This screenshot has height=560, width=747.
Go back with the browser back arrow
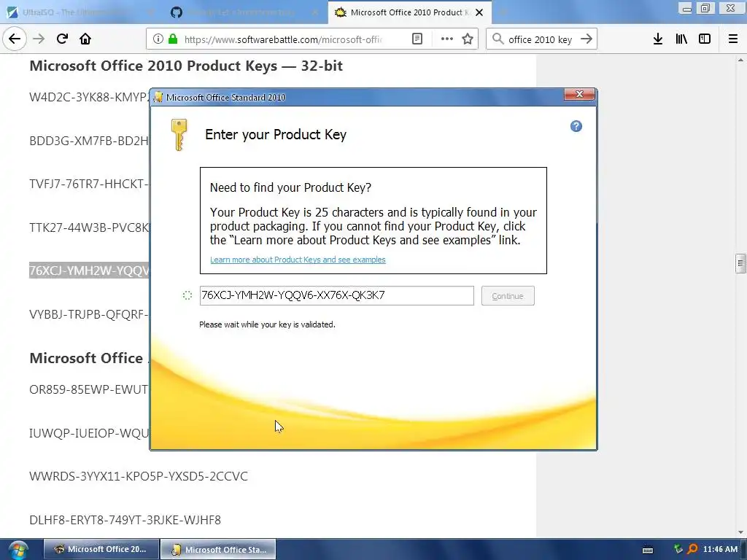coord(15,39)
